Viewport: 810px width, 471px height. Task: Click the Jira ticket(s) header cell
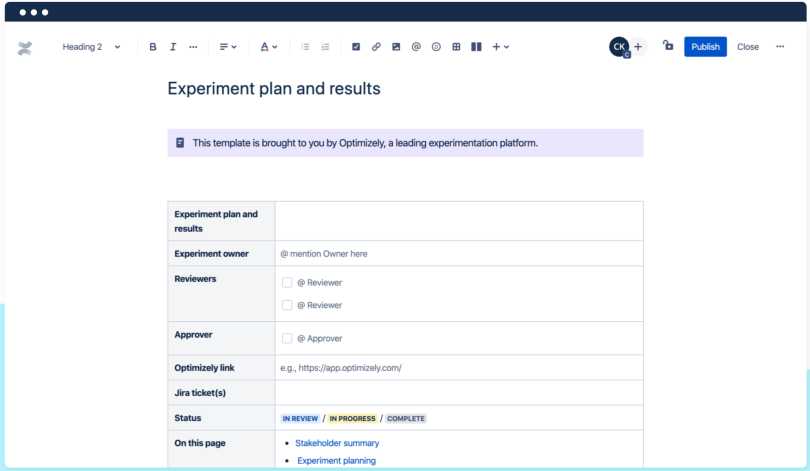click(x=221, y=393)
